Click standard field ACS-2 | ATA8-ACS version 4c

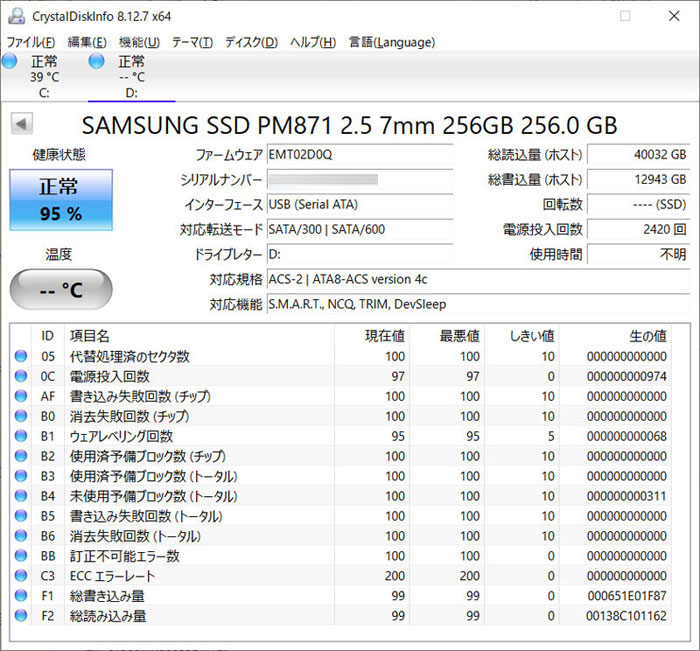coord(479,280)
